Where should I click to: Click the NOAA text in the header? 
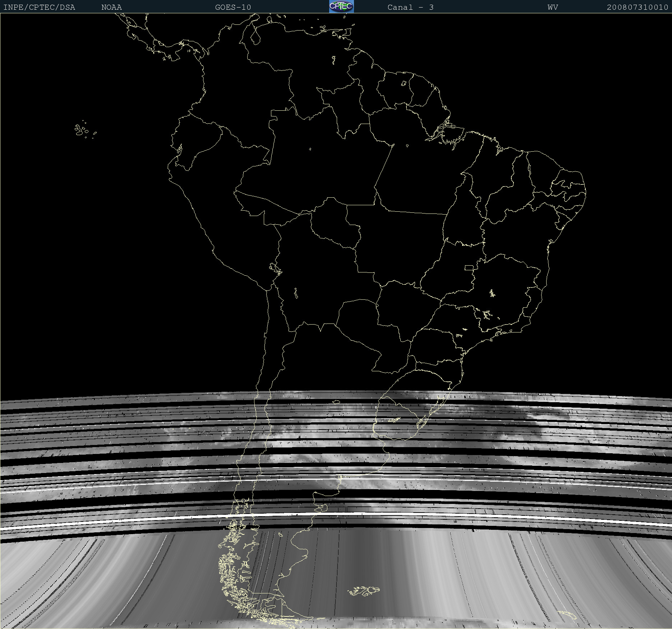(111, 7)
